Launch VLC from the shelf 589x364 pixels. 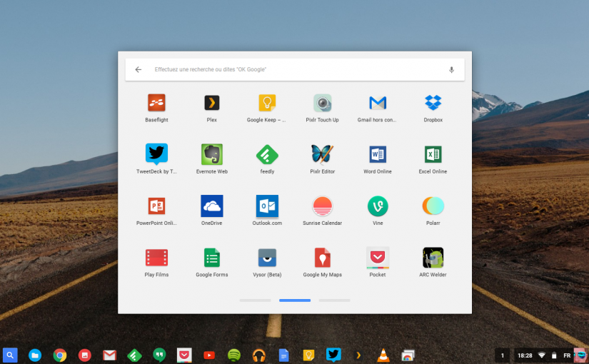(x=383, y=355)
